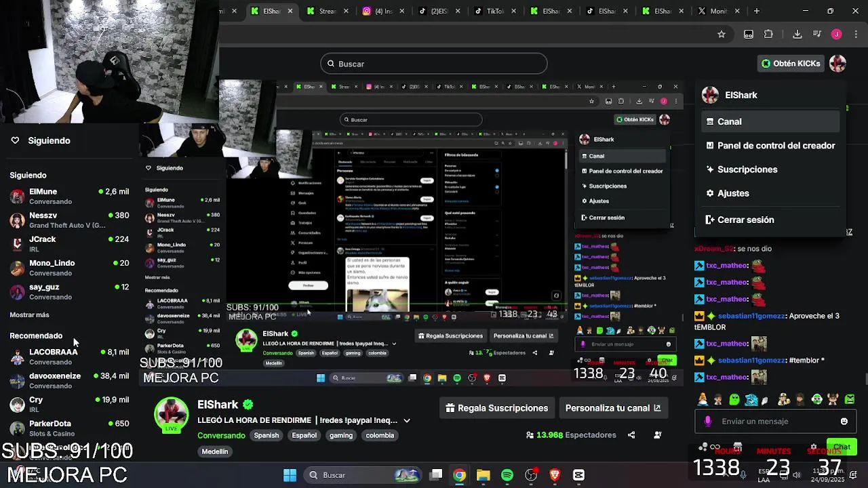868x488 pixels.
Task: Open a new browser tab
Action: tap(757, 11)
